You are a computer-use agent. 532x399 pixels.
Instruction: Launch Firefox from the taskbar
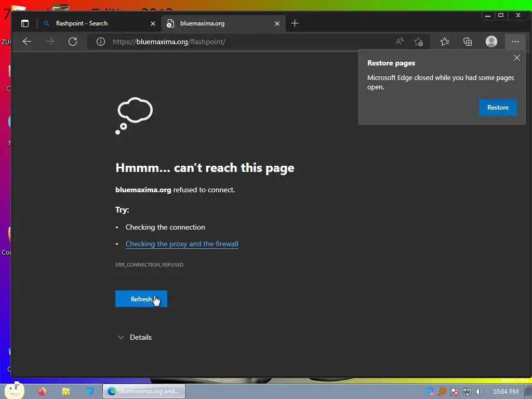click(x=42, y=391)
